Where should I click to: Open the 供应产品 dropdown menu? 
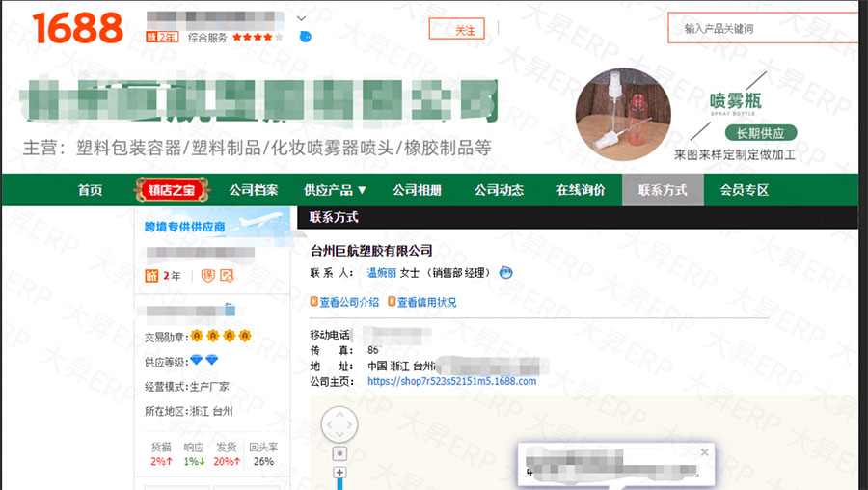(x=335, y=190)
